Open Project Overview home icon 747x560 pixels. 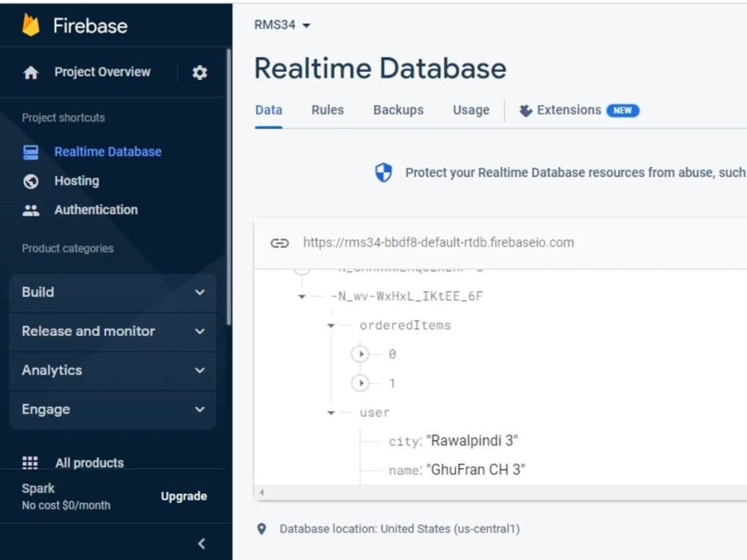pos(31,72)
